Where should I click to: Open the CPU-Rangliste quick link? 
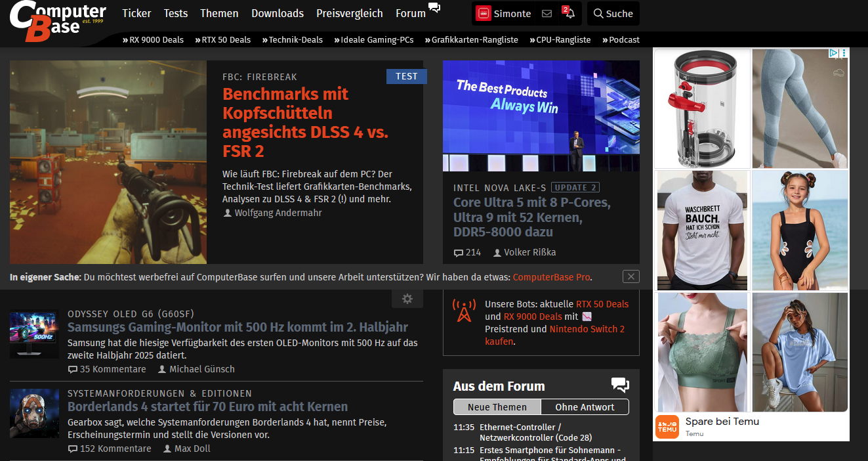click(560, 39)
